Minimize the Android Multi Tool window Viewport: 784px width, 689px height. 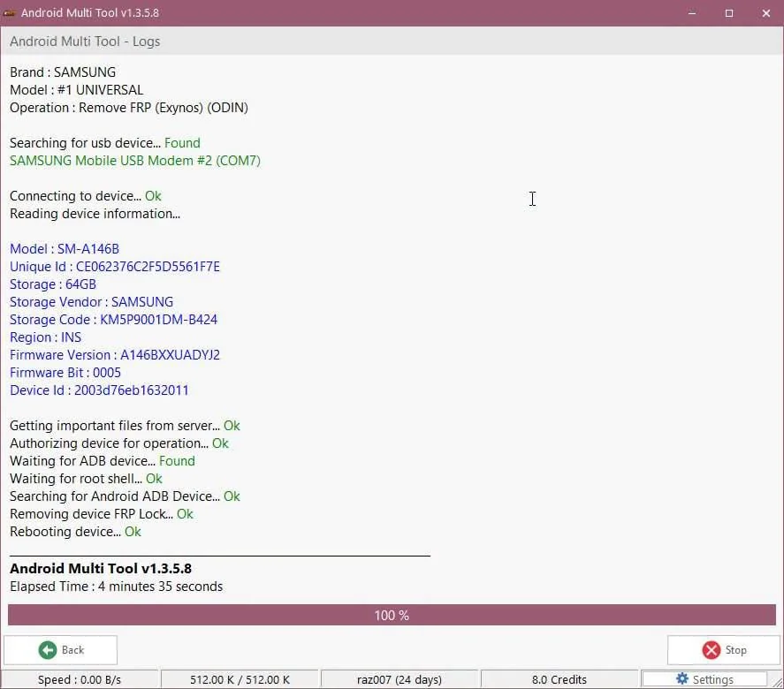coord(692,13)
